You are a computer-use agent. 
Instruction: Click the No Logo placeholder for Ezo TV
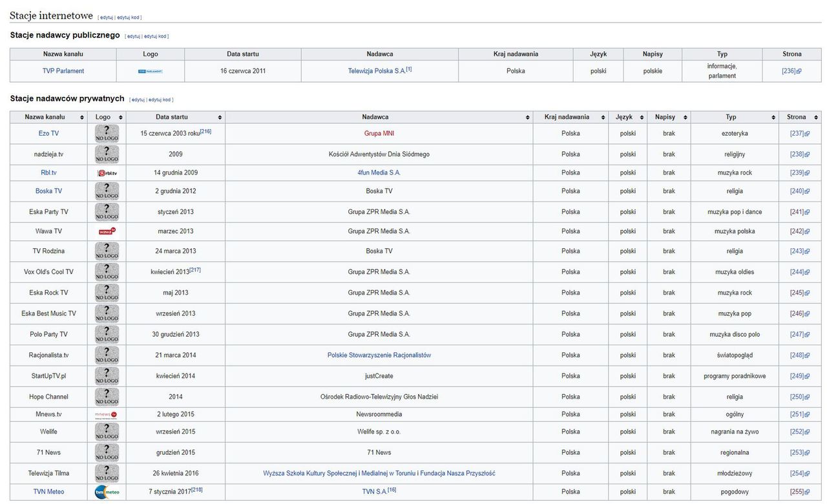pos(107,134)
